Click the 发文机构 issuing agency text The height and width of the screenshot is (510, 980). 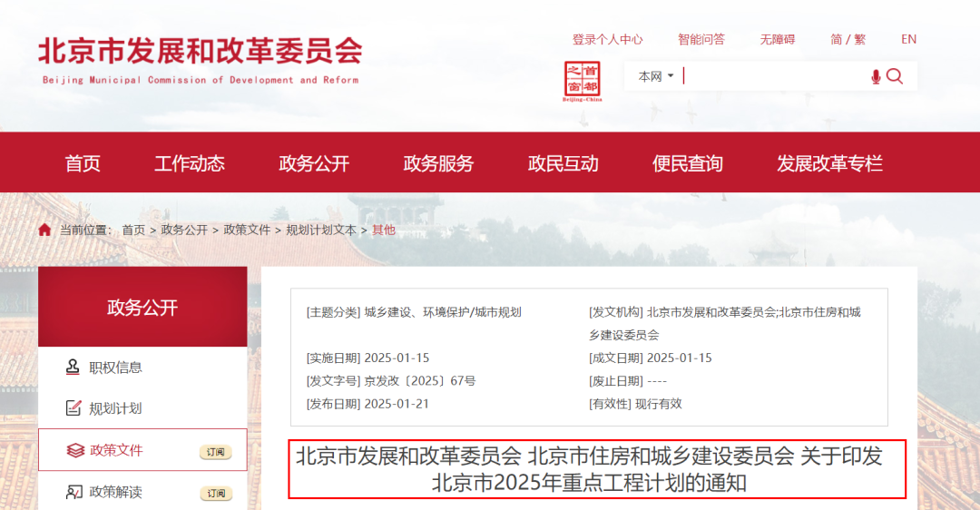pyautogui.click(x=725, y=323)
